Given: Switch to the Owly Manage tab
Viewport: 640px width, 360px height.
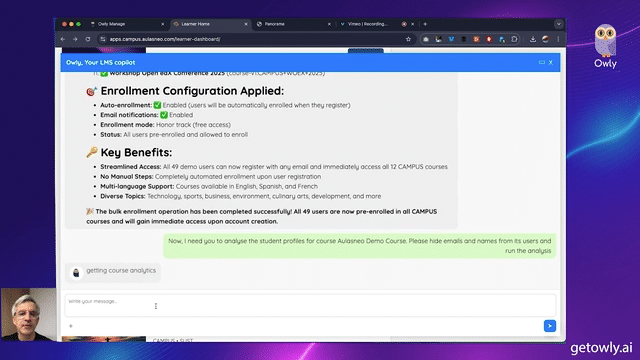Looking at the screenshot, I should [127, 24].
